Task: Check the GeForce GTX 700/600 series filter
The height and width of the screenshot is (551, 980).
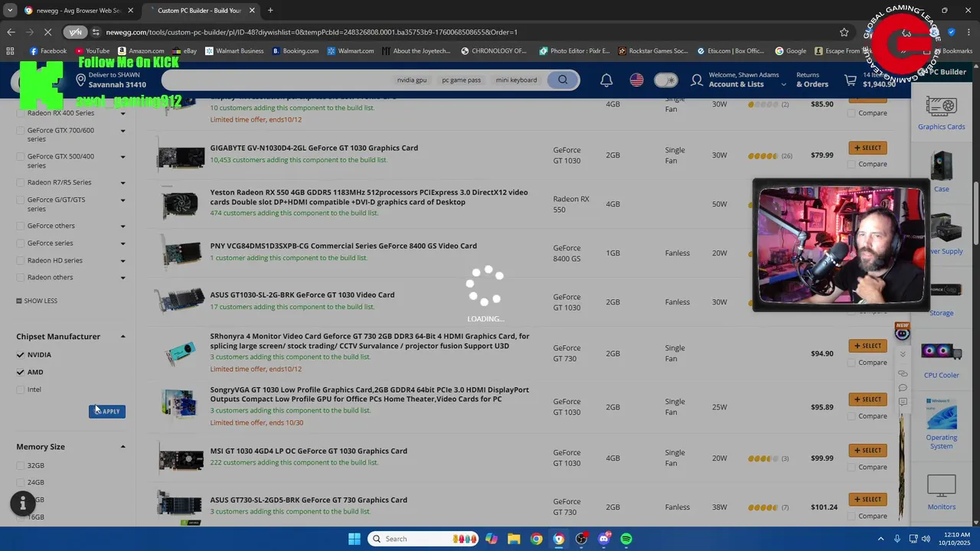Action: pos(20,131)
